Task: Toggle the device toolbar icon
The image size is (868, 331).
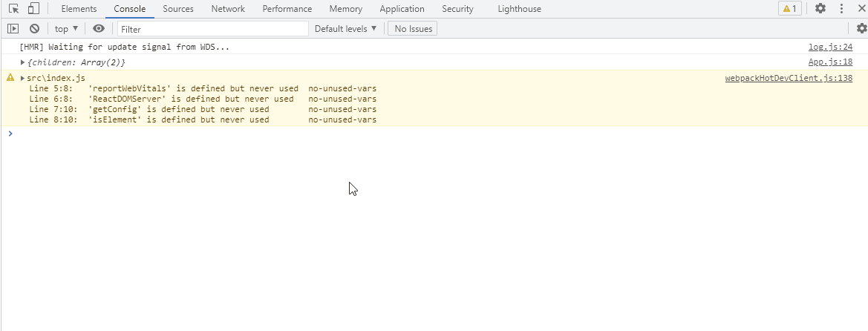Action: pyautogui.click(x=33, y=9)
